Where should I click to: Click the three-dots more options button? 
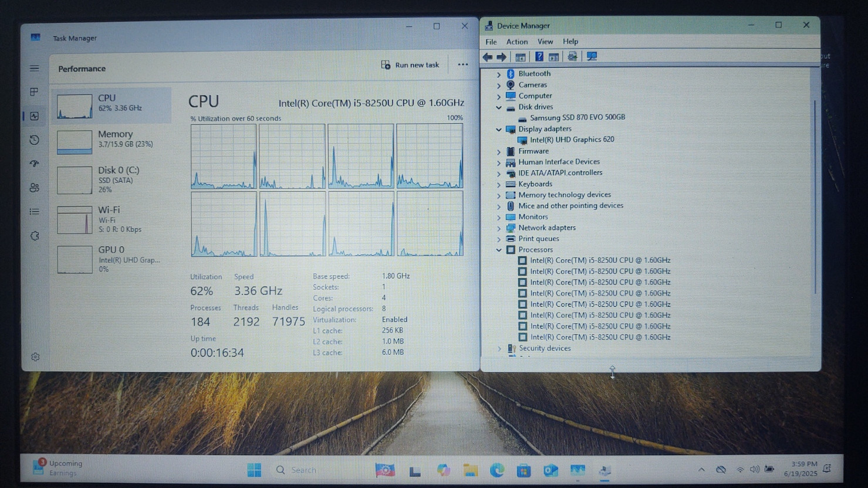tap(462, 65)
